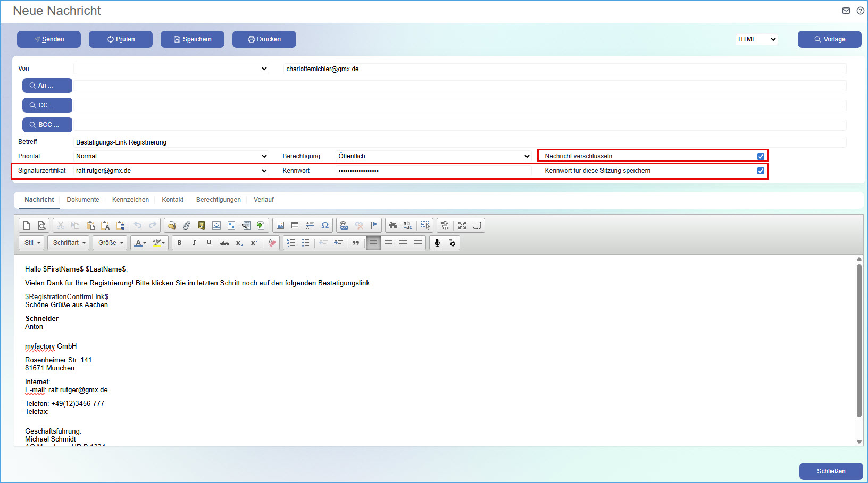Uncheck Nachricht verschlüsseln checkbox
868x483 pixels.
[x=761, y=156]
